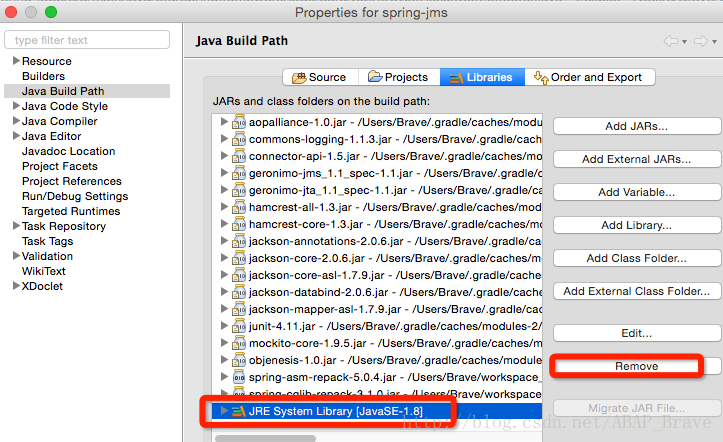Expand the junit-4.11.jar entry
723x442 pixels.
(224, 325)
